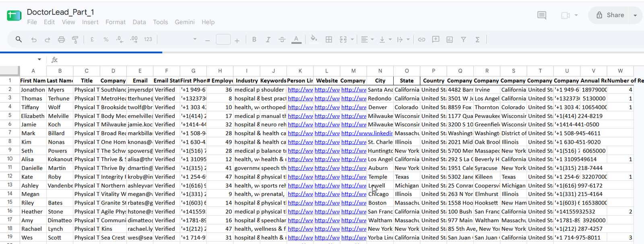Expand the video call dropdown arrow
Screen dimensions: 644x244
(576, 15)
